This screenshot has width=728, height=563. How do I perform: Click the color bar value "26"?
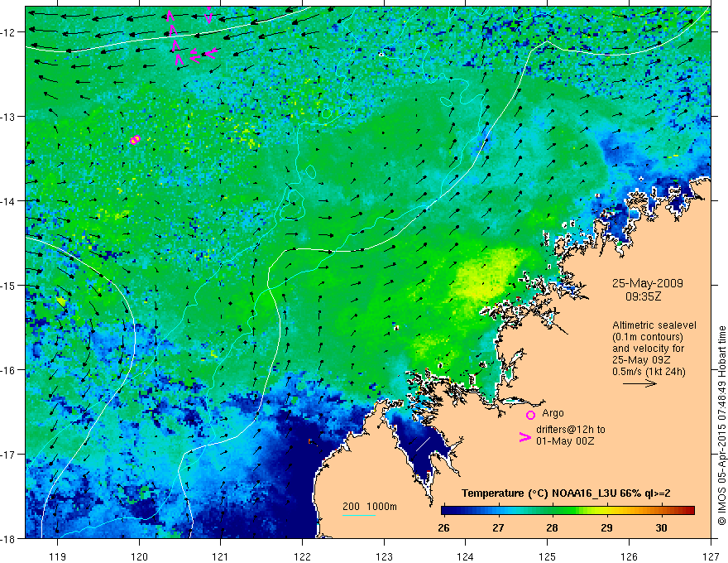click(443, 528)
